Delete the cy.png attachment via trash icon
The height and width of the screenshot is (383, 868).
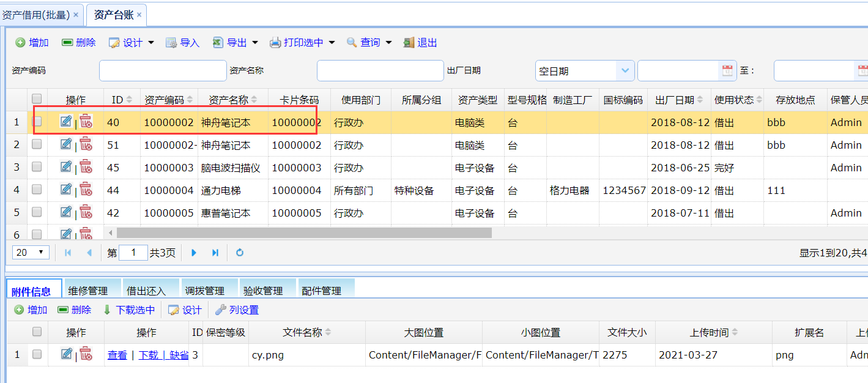pyautogui.click(x=86, y=354)
